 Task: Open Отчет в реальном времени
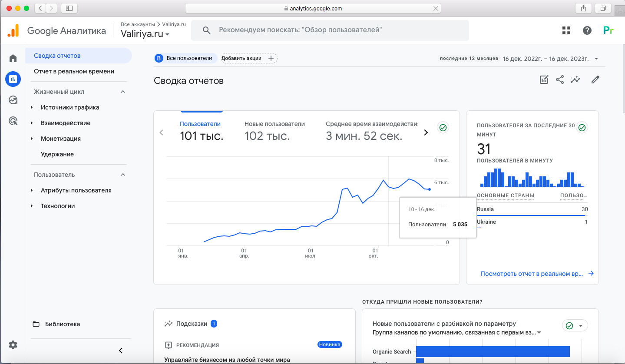coord(74,71)
